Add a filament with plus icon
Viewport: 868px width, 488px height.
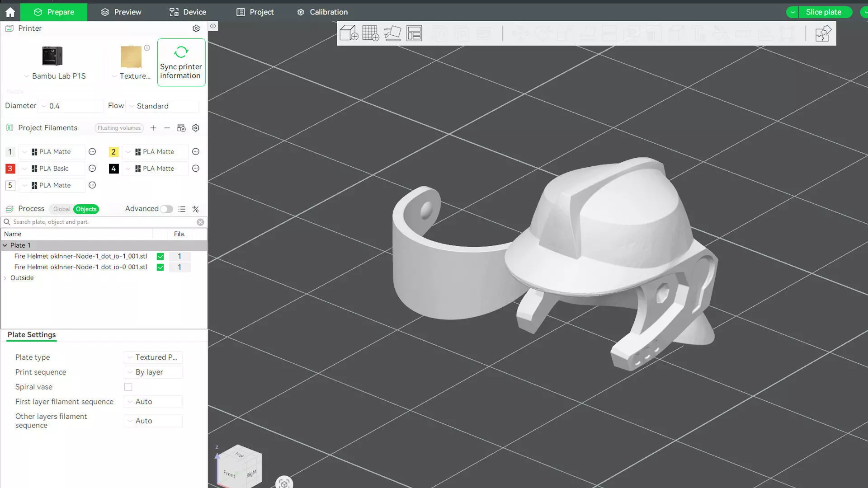point(153,128)
